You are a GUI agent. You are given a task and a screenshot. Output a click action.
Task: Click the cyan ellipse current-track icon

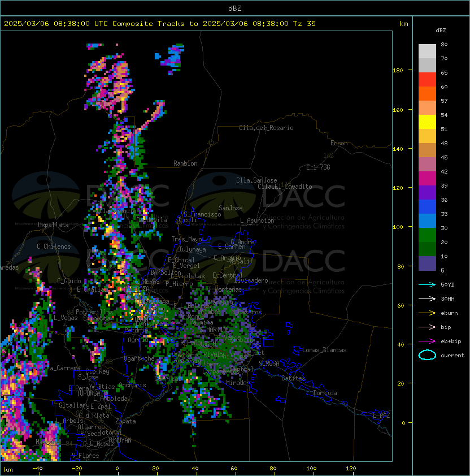pos(427,355)
